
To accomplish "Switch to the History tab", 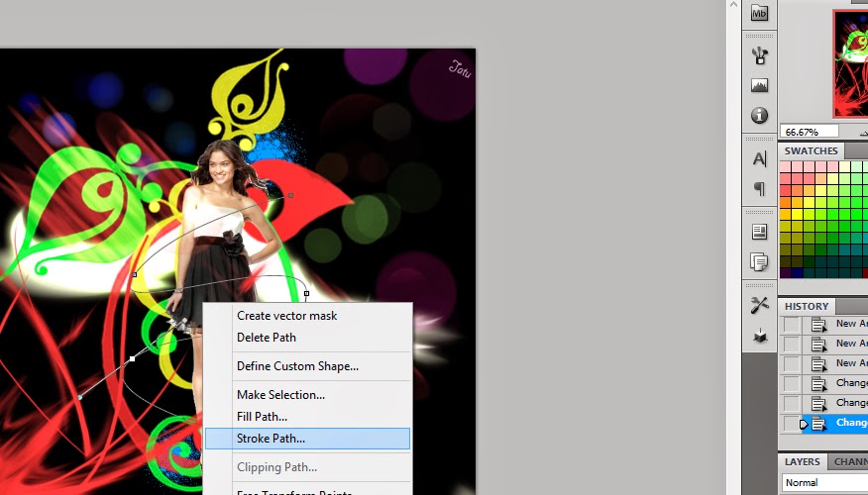I will click(x=807, y=306).
